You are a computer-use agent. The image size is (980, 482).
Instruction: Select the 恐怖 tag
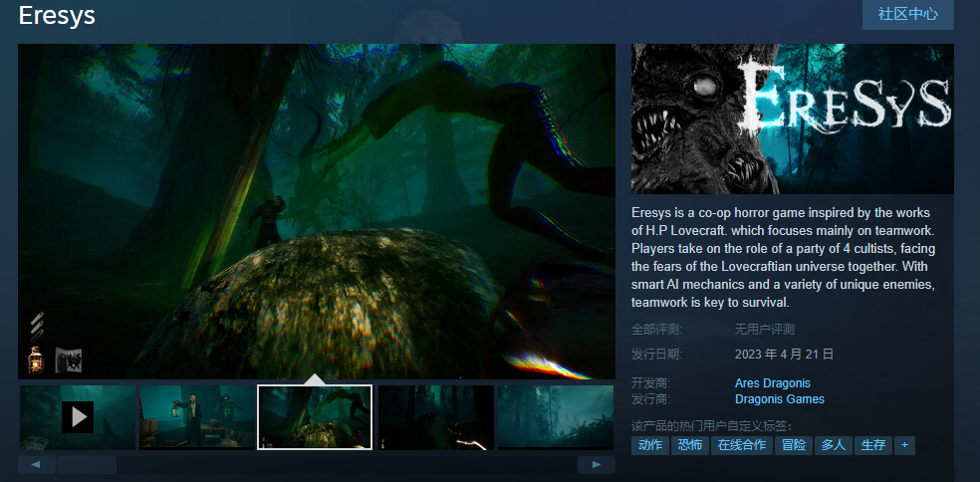point(689,445)
